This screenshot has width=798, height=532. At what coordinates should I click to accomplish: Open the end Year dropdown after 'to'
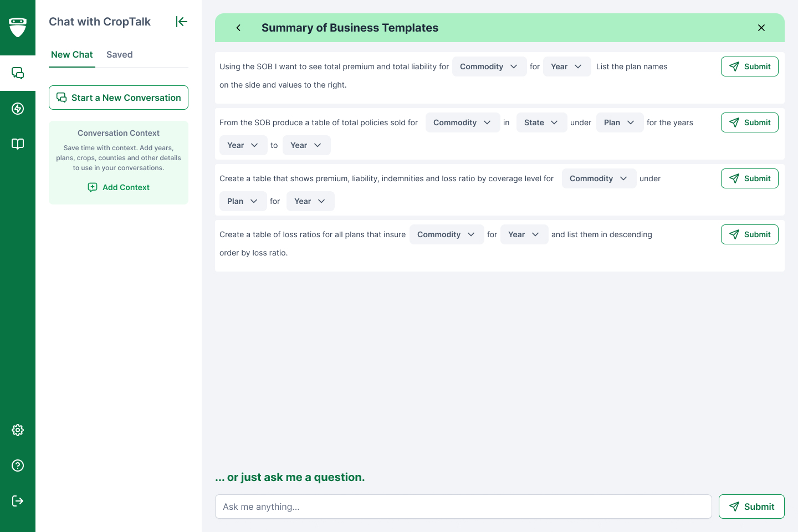tap(306, 145)
